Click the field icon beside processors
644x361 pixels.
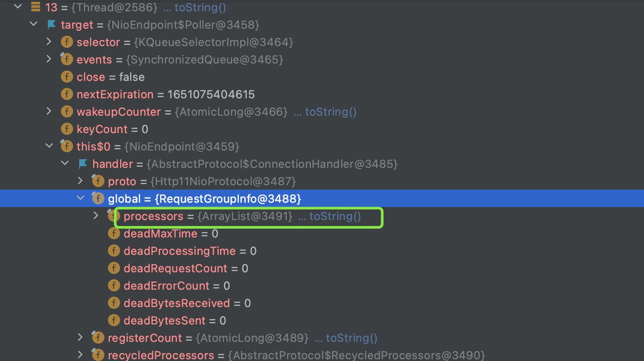[113, 216]
